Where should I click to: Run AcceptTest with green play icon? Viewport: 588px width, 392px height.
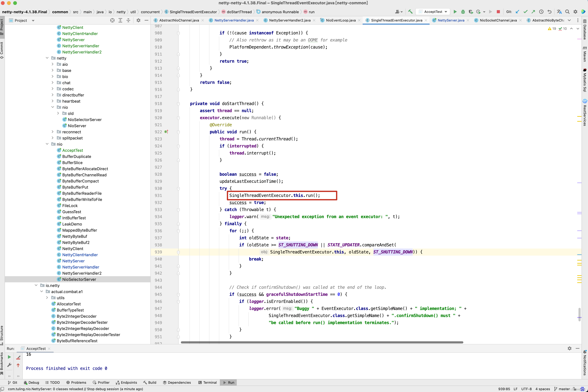pos(455,12)
